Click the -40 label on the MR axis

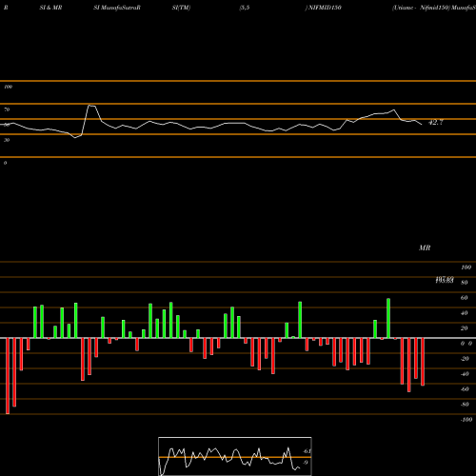[x=465, y=374]
